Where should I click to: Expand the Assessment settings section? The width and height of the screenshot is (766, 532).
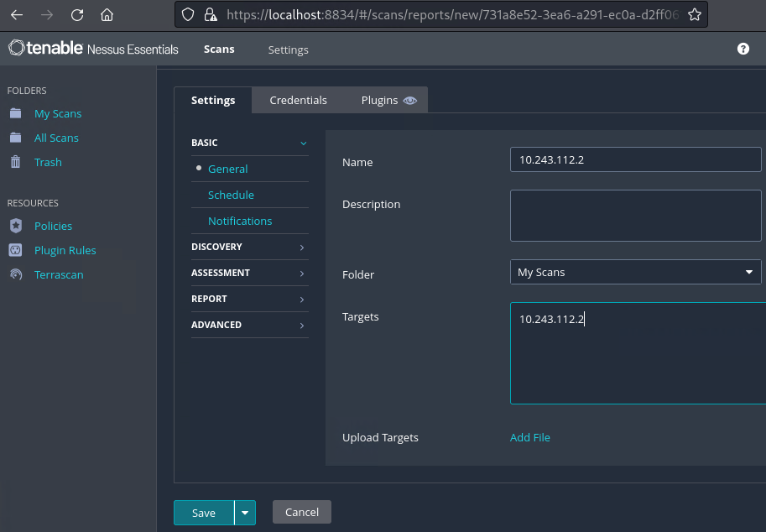click(x=249, y=273)
